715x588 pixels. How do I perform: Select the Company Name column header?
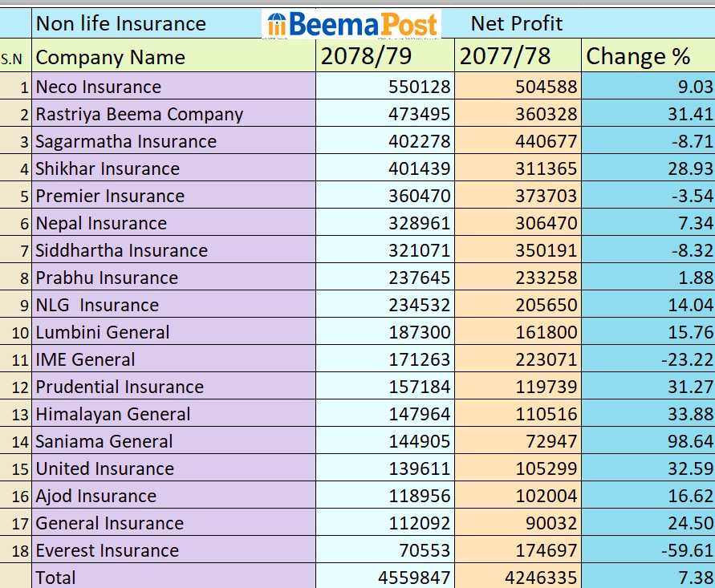pos(111,57)
